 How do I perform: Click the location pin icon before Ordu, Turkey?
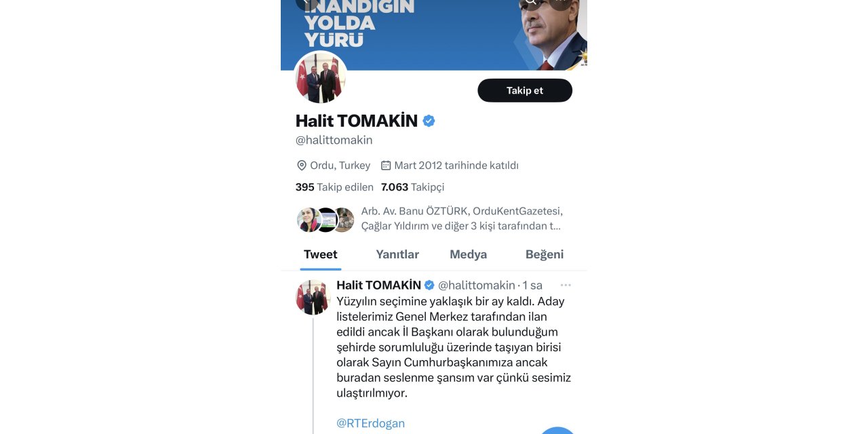pyautogui.click(x=301, y=165)
